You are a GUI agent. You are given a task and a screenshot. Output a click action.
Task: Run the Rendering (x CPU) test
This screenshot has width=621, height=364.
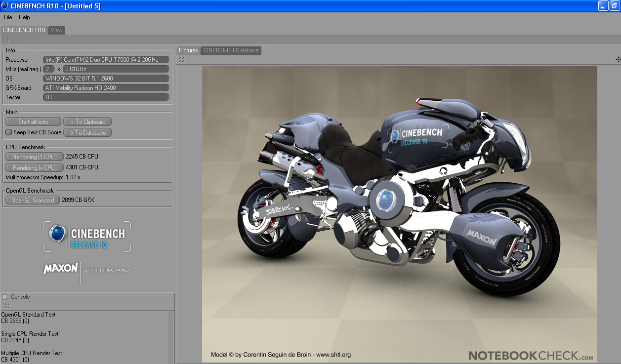[x=35, y=168]
